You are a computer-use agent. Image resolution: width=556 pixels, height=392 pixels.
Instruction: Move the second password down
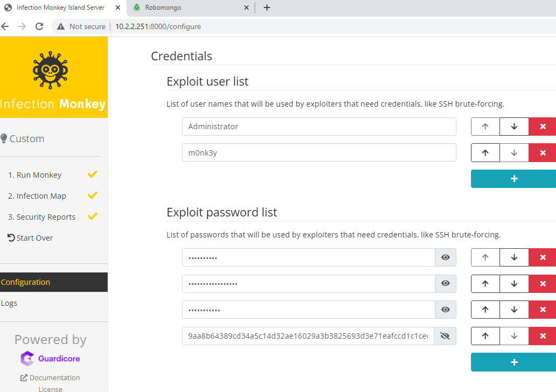pyautogui.click(x=514, y=284)
